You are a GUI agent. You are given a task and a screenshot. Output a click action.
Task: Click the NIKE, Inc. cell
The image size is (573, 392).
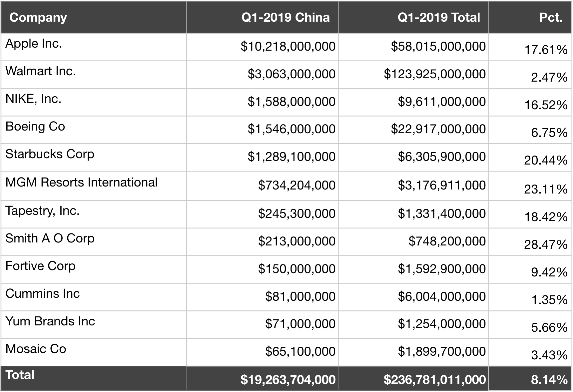point(33,99)
